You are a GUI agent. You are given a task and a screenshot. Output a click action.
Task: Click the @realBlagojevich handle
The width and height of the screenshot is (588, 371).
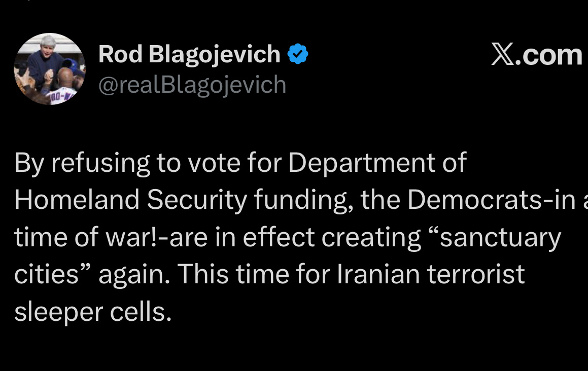tap(192, 85)
